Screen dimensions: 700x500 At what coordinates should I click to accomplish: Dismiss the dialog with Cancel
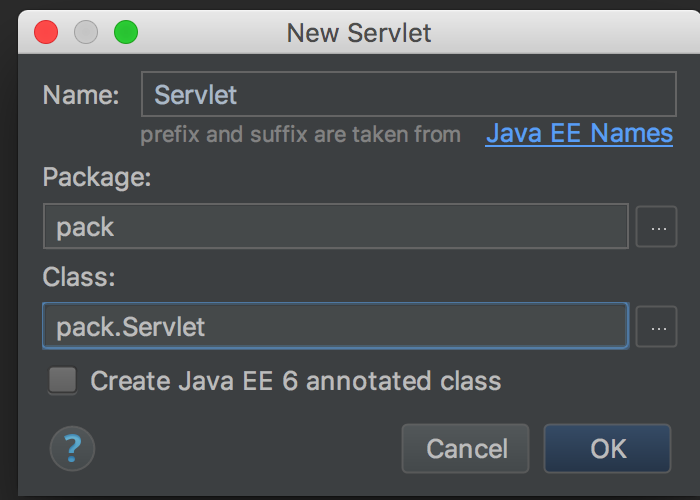pos(465,449)
